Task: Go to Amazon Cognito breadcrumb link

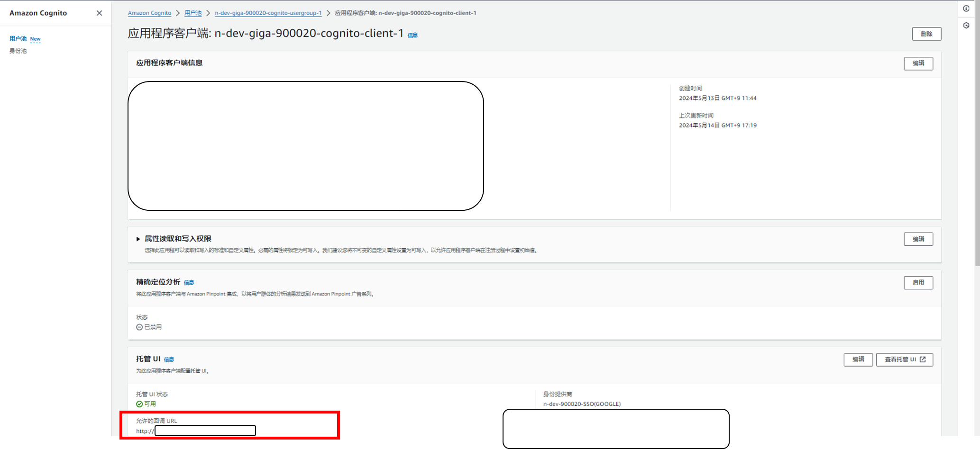Action: coord(149,13)
